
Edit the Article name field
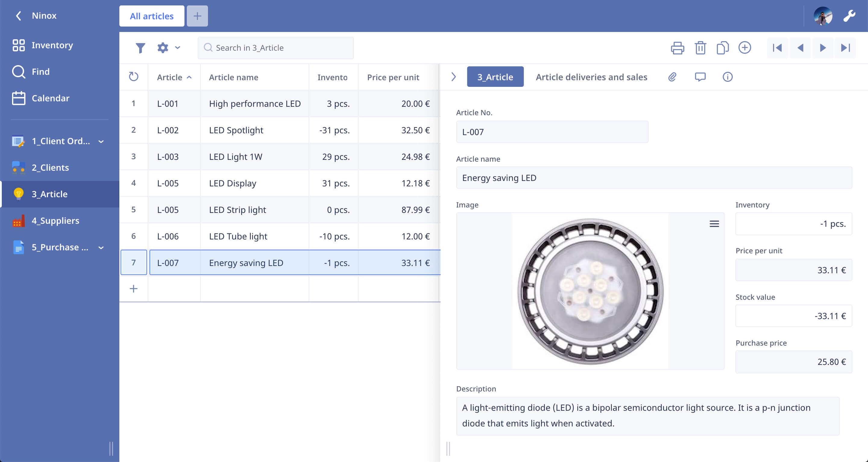pos(654,178)
